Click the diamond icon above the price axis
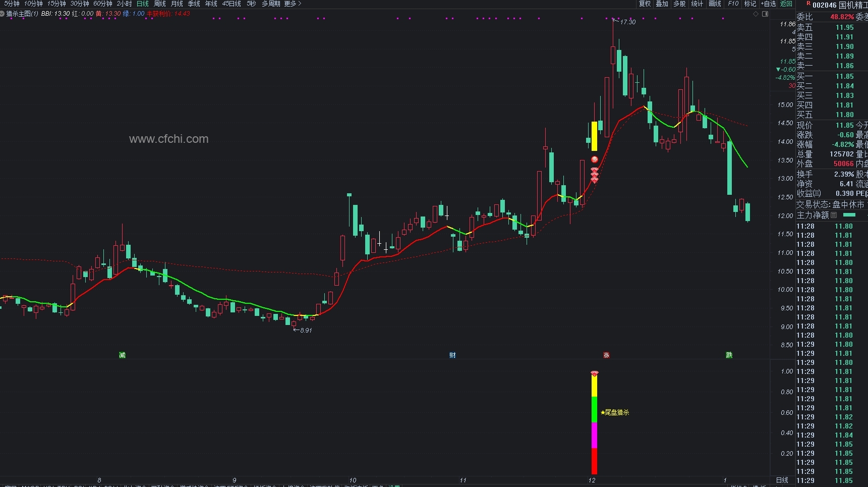The height and width of the screenshot is (487, 868). pyautogui.click(x=756, y=14)
